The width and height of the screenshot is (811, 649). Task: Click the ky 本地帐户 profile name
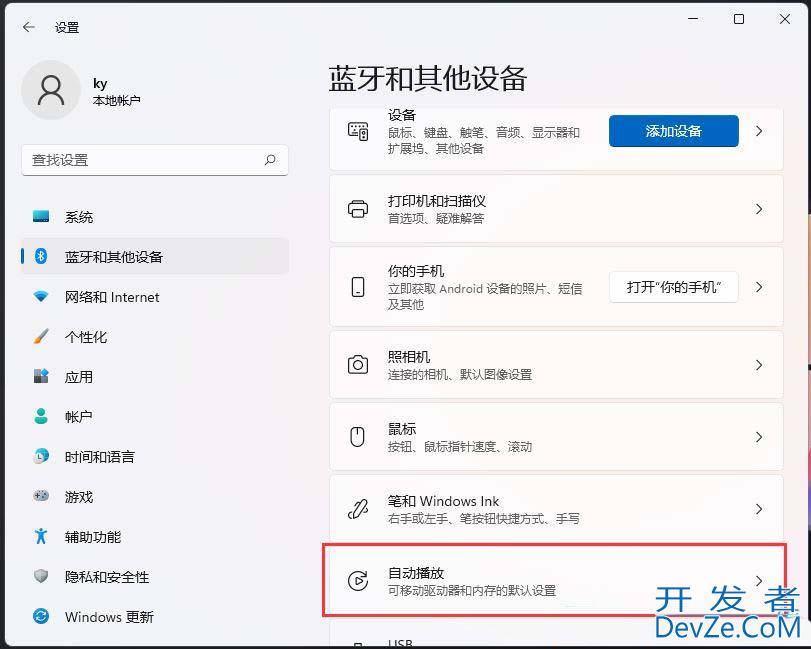tap(116, 92)
